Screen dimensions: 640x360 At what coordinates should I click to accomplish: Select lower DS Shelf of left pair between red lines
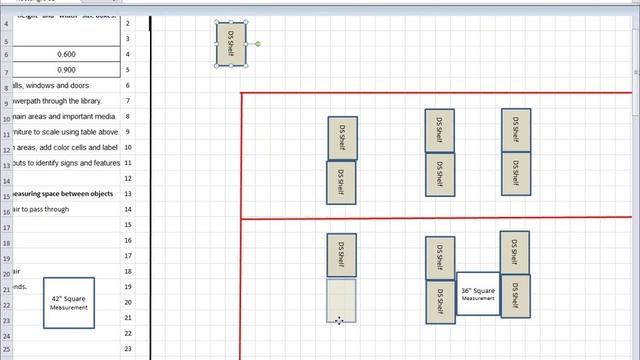pyautogui.click(x=341, y=182)
